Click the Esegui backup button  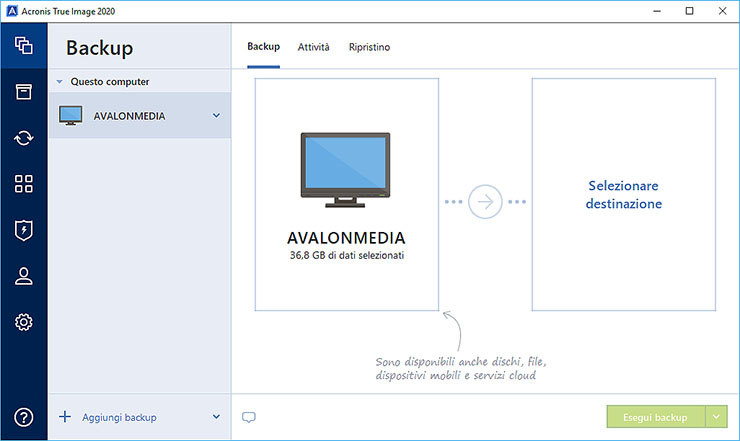[655, 417]
